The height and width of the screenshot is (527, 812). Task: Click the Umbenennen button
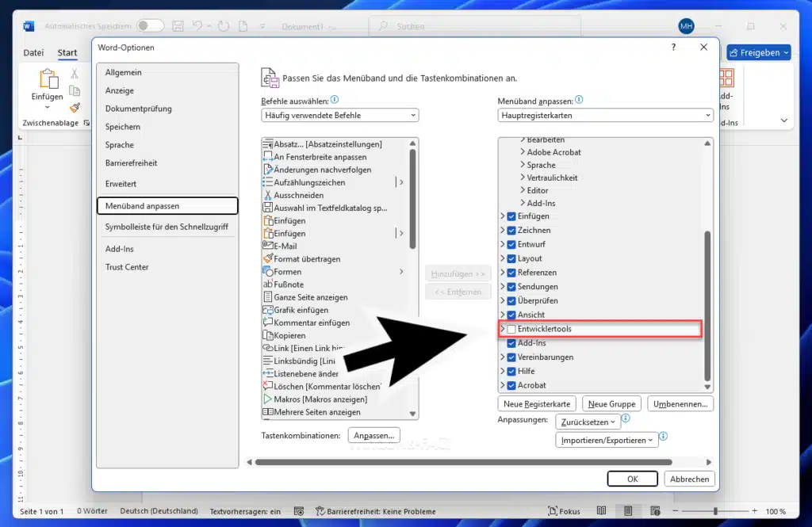(680, 403)
